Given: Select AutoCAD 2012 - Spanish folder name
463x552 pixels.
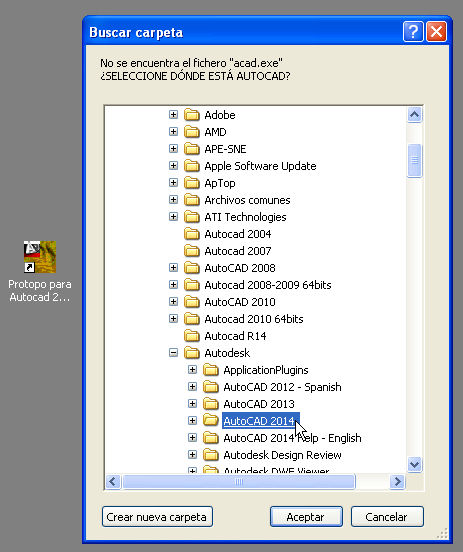Looking at the screenshot, I should coord(282,387).
